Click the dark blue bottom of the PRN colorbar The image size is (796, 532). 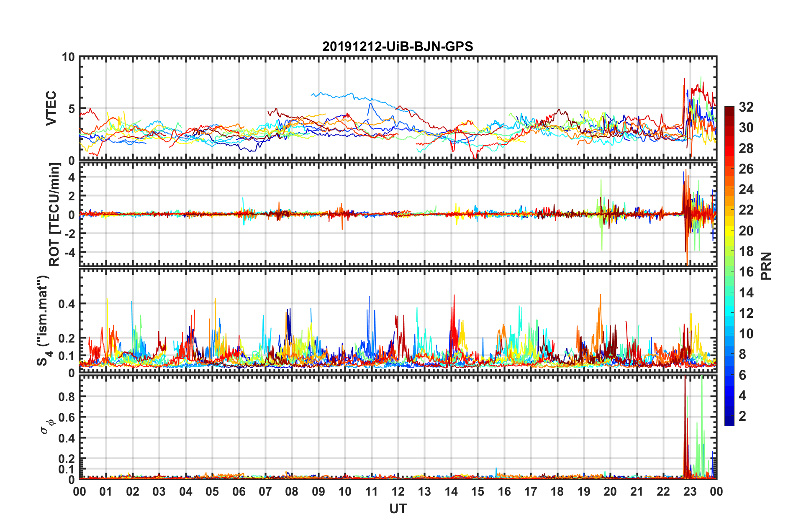tap(729, 421)
